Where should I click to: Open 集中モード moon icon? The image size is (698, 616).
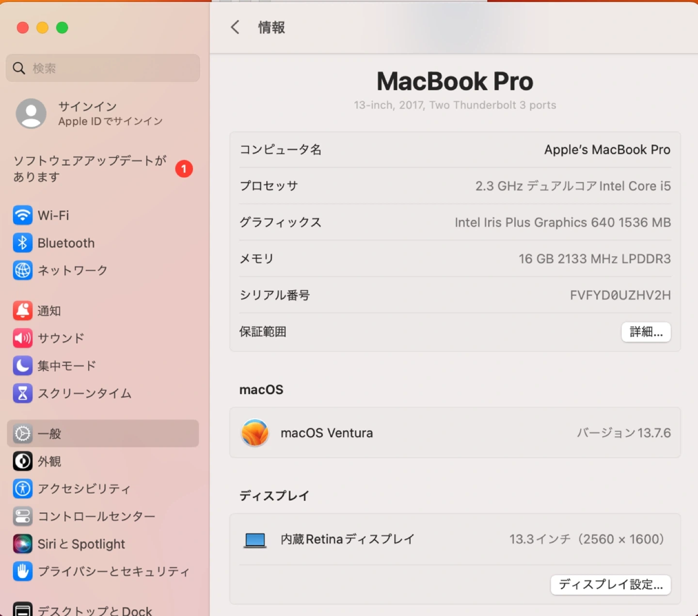(22, 366)
